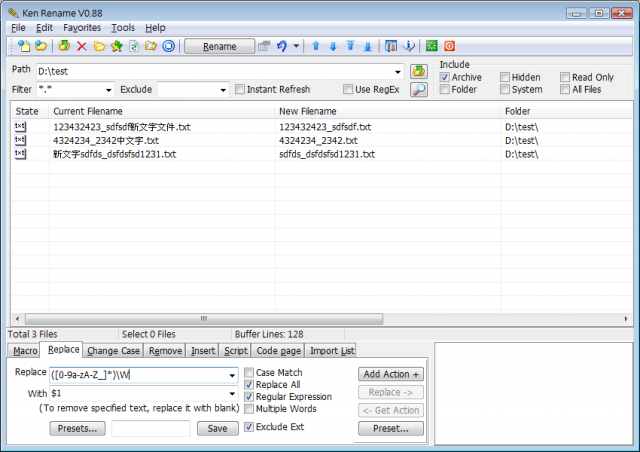
Task: Expand the Filter dropdown
Action: coord(109,90)
